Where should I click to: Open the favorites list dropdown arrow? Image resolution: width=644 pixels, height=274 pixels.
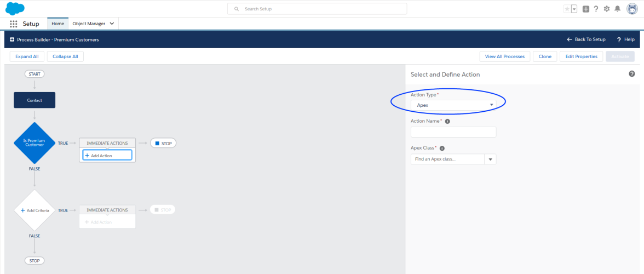(574, 9)
